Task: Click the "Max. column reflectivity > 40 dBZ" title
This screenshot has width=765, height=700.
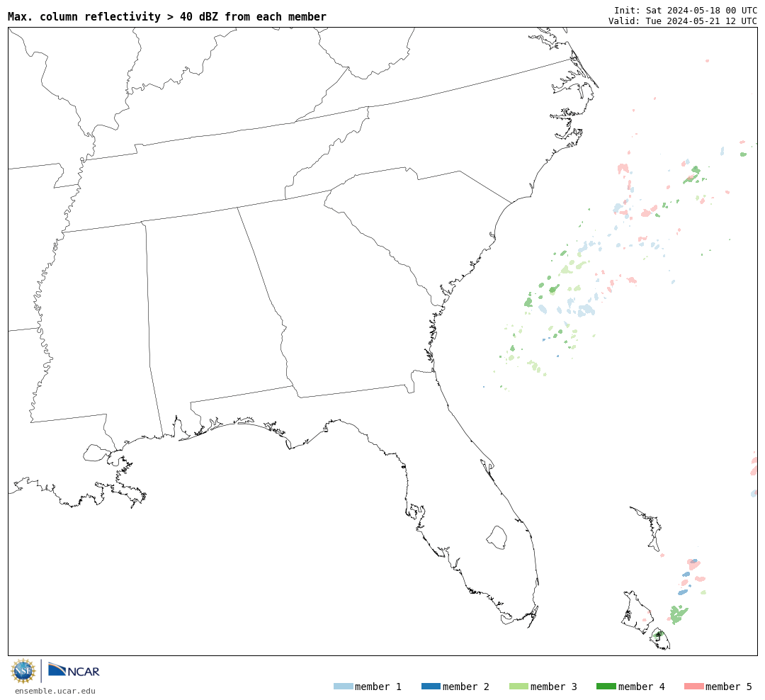Action: pos(167,16)
